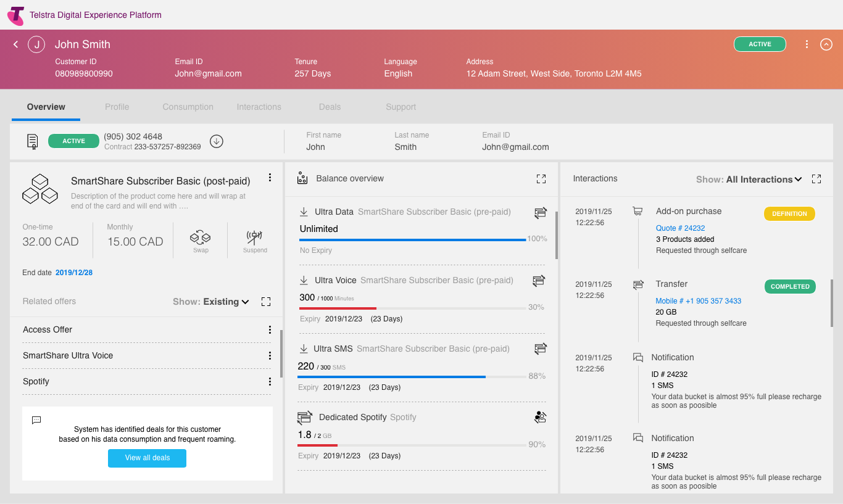
Task: Click the Ultra SMS usage progress bar
Action: 412,376
